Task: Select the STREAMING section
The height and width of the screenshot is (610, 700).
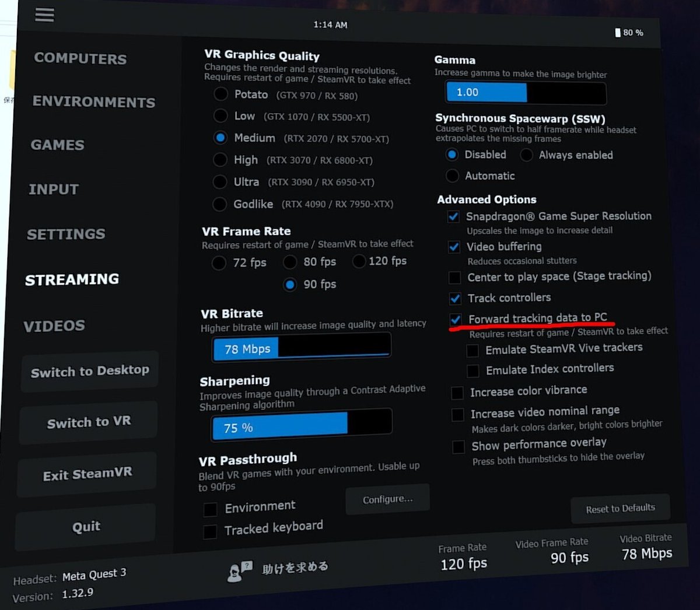Action: tap(72, 279)
